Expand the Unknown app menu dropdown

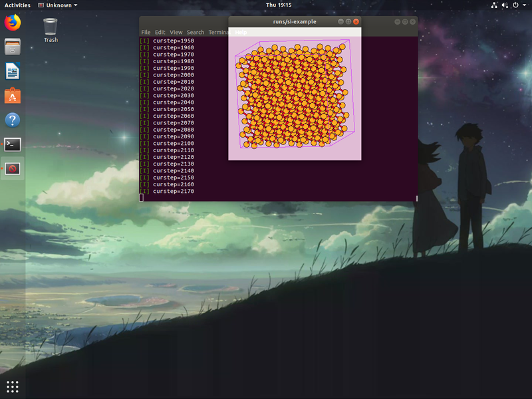(x=58, y=5)
